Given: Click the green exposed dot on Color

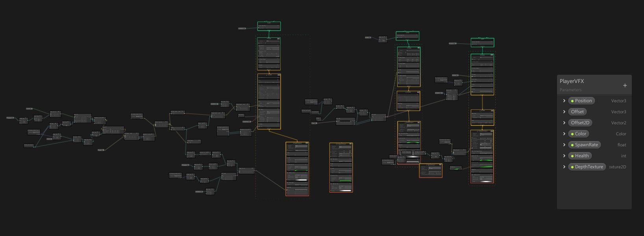Looking at the screenshot, I should (572, 134).
